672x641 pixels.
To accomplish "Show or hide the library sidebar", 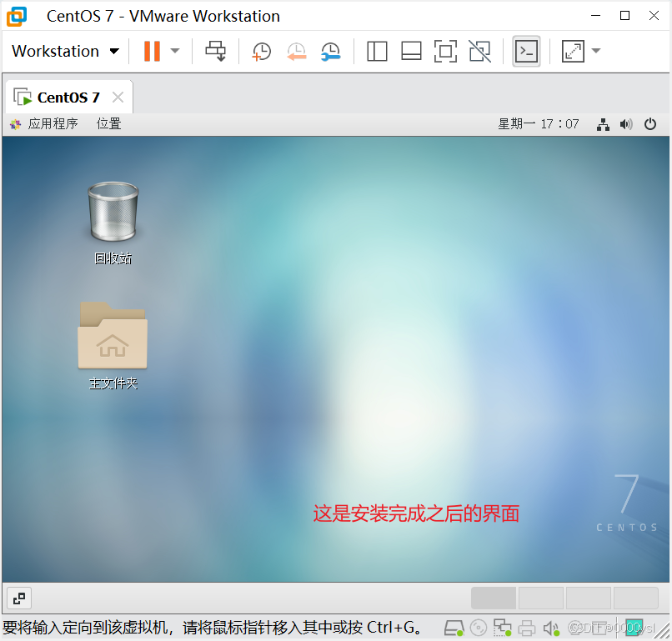I will pos(377,51).
